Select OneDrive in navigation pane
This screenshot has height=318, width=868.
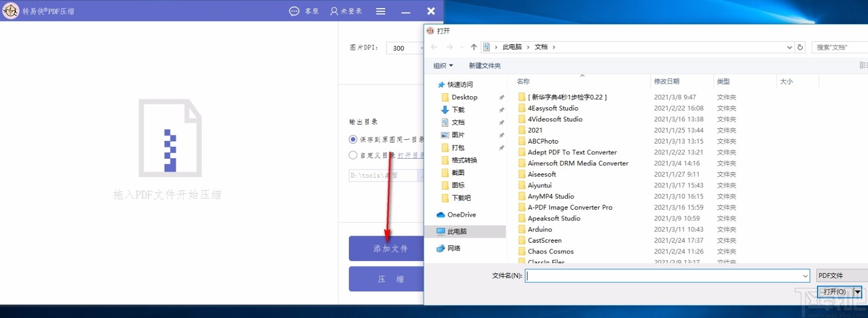point(462,215)
